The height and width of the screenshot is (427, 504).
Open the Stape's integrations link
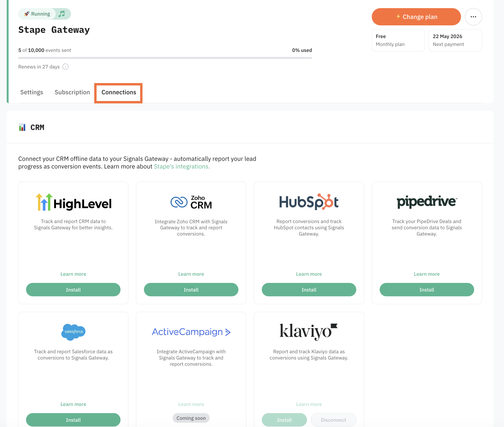[182, 167]
